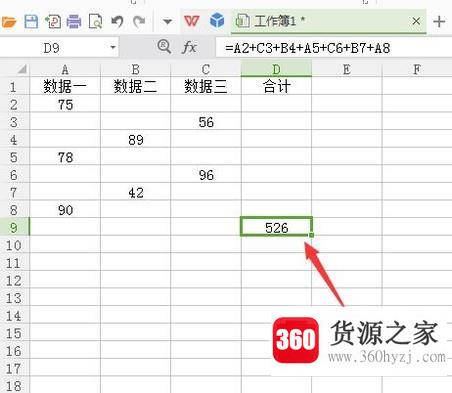
Task: Click cell with 数据三
Action: click(206, 87)
